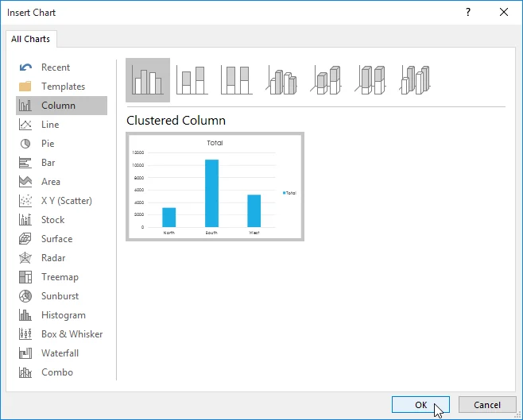
Task: Pick the 100% Stacked Column subtype icon
Action: click(x=237, y=80)
